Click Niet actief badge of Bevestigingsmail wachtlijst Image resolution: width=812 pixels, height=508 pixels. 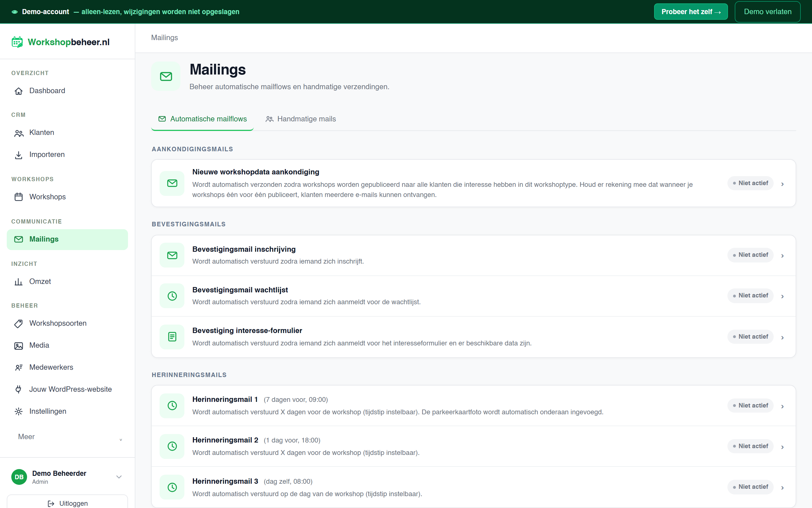(750, 296)
